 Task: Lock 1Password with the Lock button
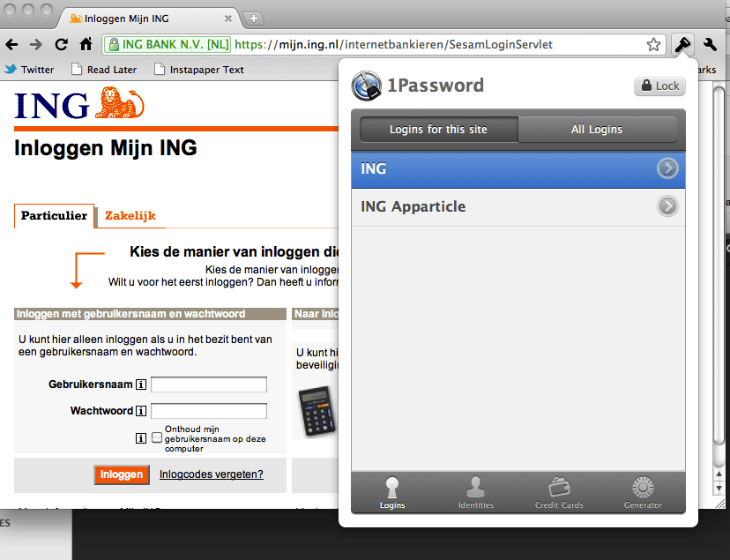click(659, 86)
